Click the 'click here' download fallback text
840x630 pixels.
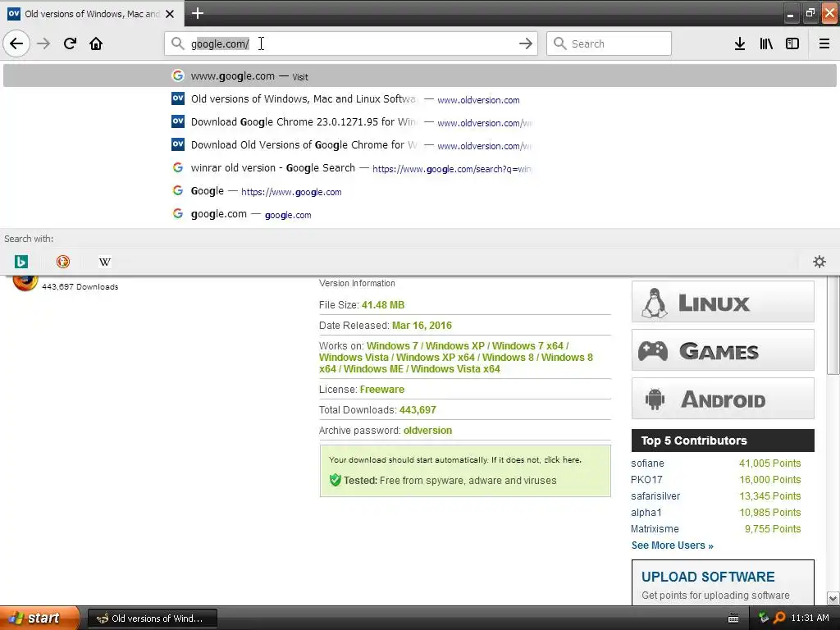click(562, 459)
